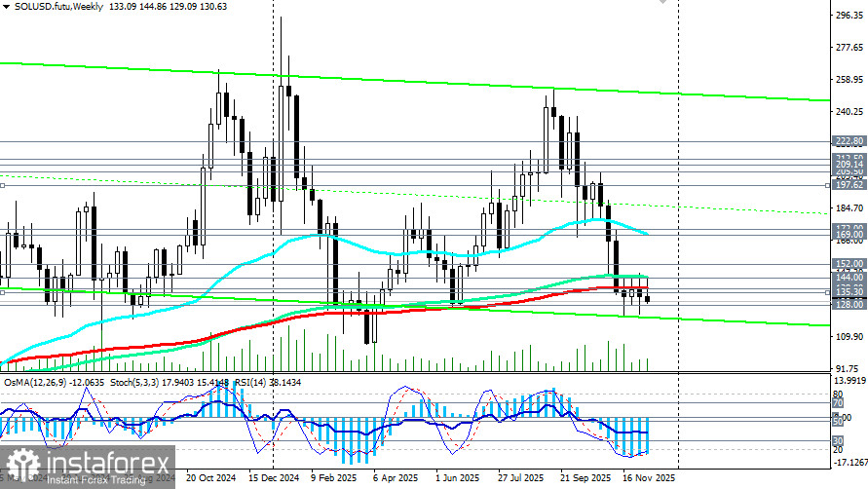Click the 135.30 price level label
868x489 pixels.
point(849,292)
